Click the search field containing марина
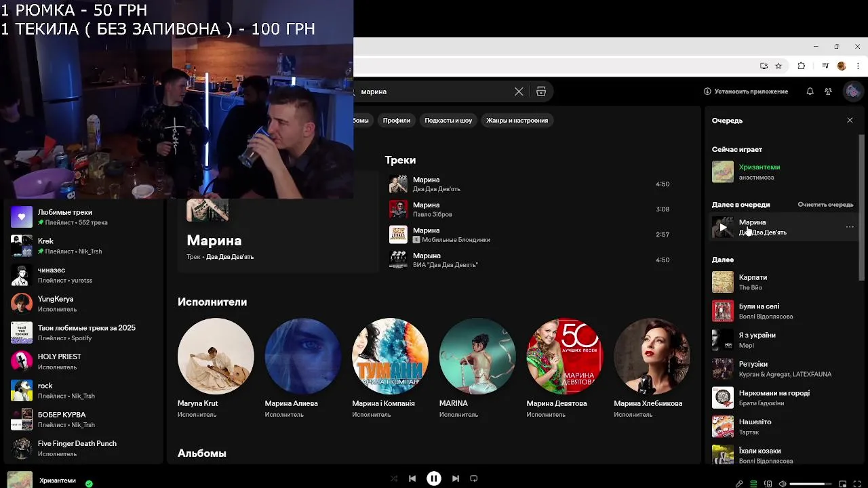 434,91
